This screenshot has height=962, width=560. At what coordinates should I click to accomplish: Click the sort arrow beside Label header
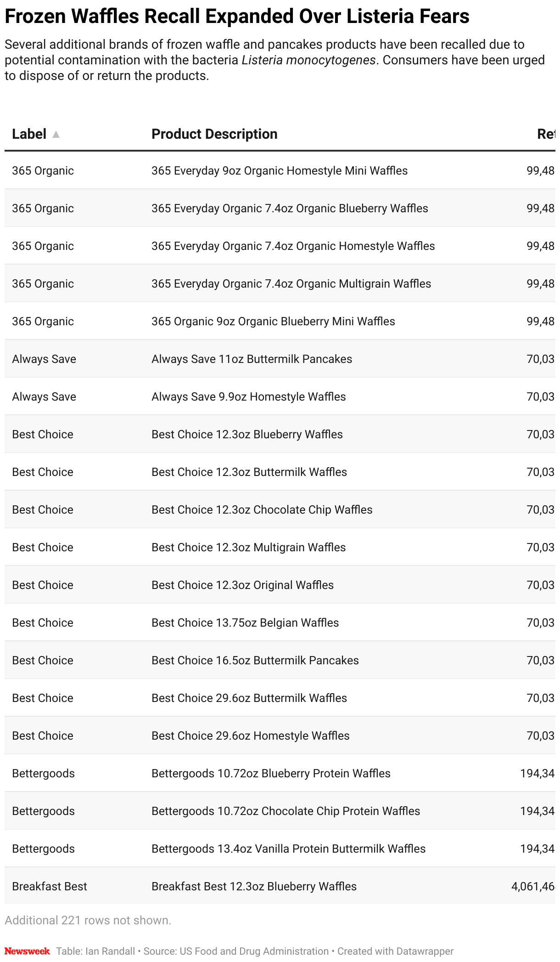point(56,134)
